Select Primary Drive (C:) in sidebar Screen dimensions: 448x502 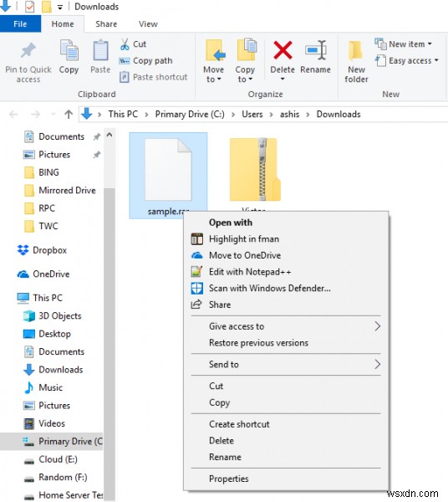tap(52, 442)
